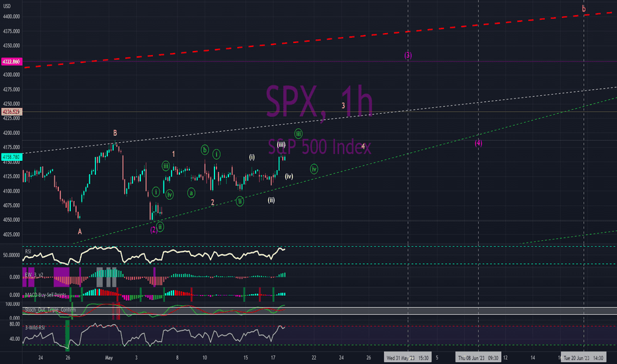Click the MACD Buy Sell Points indicator label
Image resolution: width=617 pixels, height=364 pixels.
tap(46, 295)
